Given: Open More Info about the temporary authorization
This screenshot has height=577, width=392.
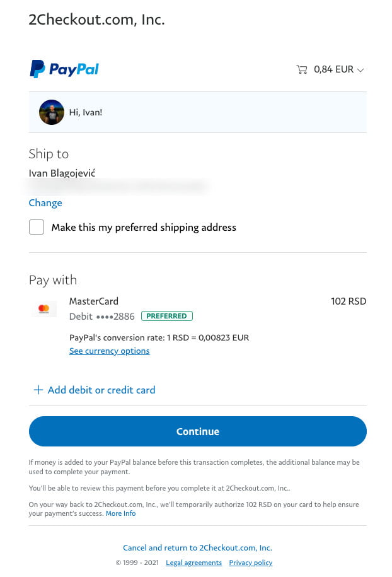Looking at the screenshot, I should pyautogui.click(x=120, y=513).
